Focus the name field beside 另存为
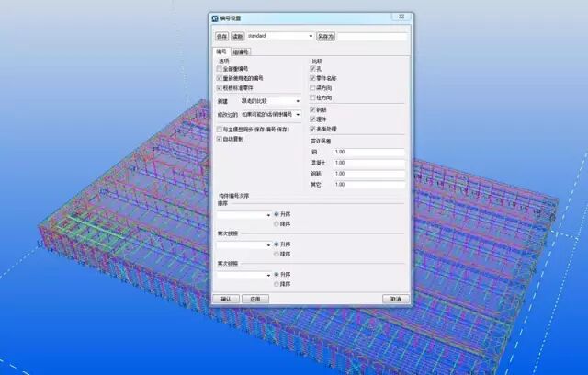 (x=372, y=37)
